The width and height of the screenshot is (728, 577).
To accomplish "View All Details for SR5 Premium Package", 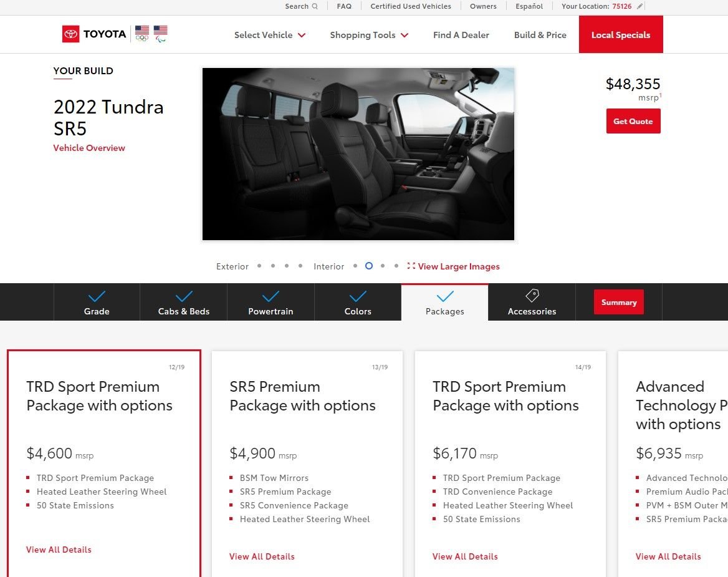I will [262, 556].
